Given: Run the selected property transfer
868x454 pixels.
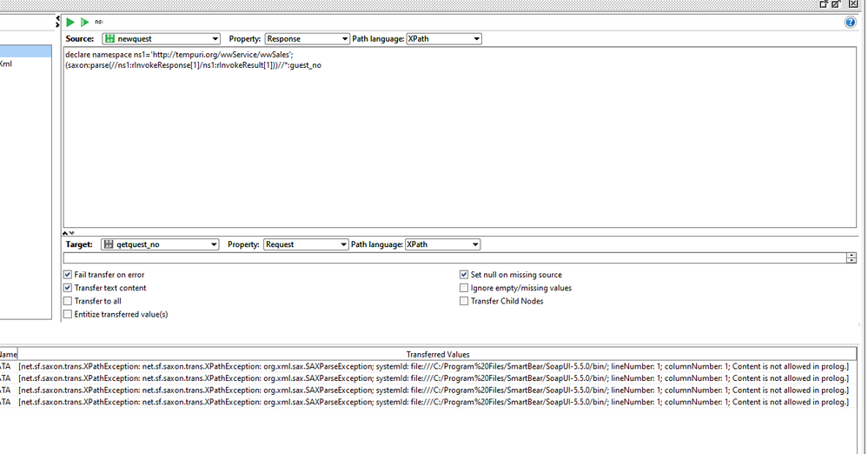Looking at the screenshot, I should click(x=70, y=22).
